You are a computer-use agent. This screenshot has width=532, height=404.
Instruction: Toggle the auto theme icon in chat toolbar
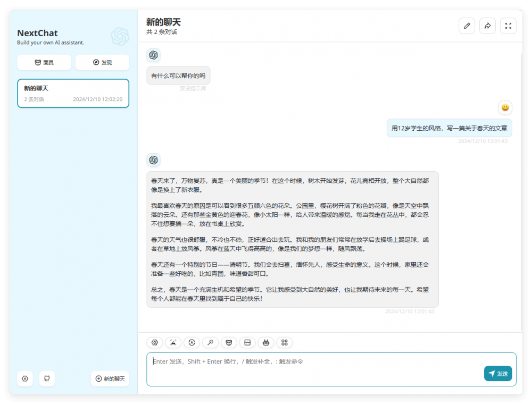coord(192,343)
